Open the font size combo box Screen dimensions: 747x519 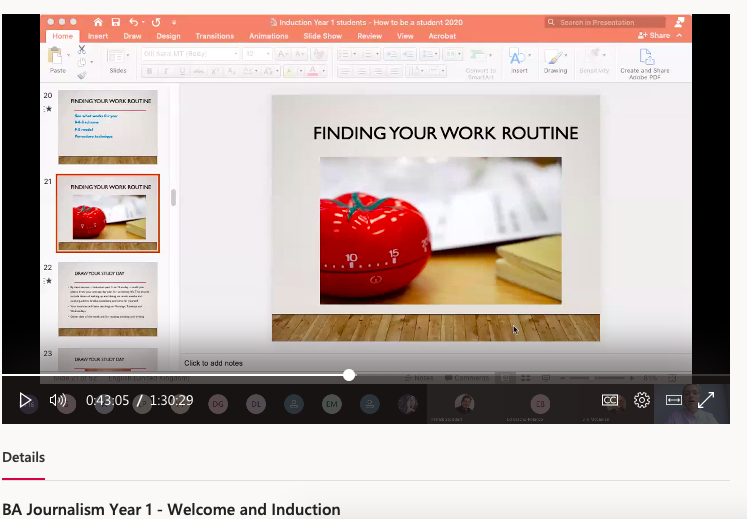(x=257, y=54)
